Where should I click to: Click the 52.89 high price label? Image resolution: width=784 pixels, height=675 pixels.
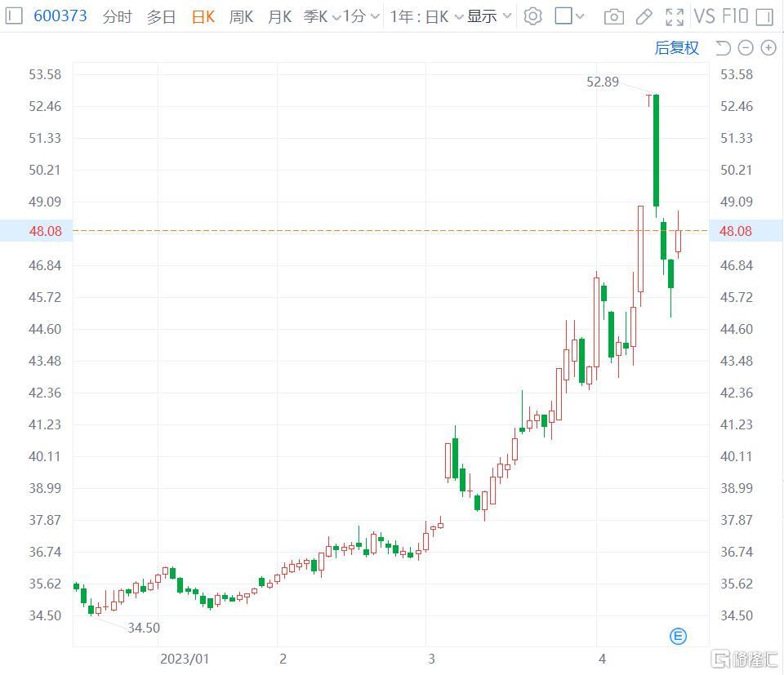[603, 82]
